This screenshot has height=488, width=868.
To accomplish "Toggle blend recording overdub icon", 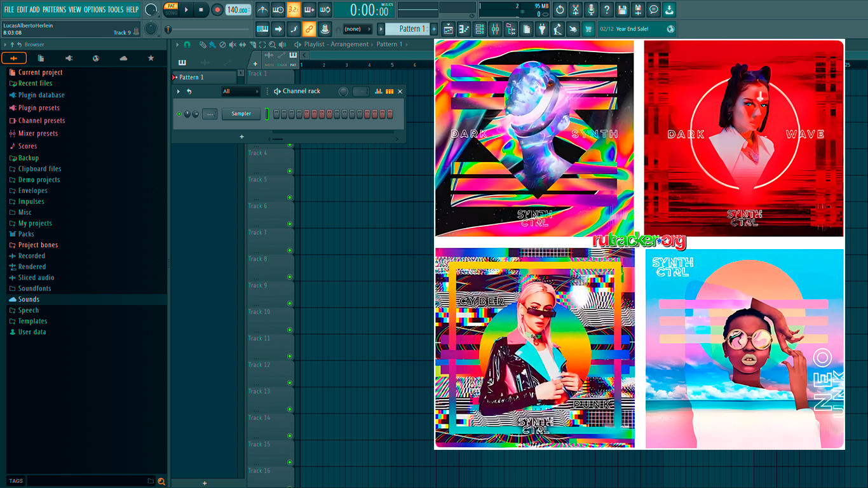I will 309,10.
